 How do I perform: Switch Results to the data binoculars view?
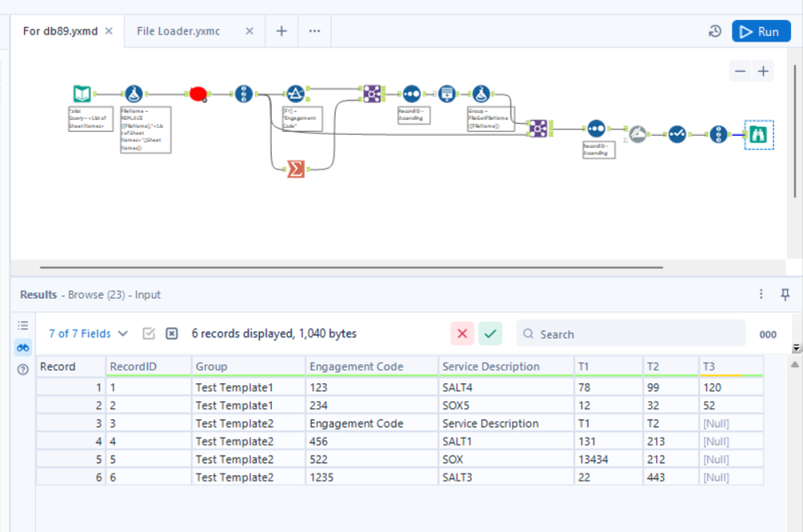tap(23, 348)
